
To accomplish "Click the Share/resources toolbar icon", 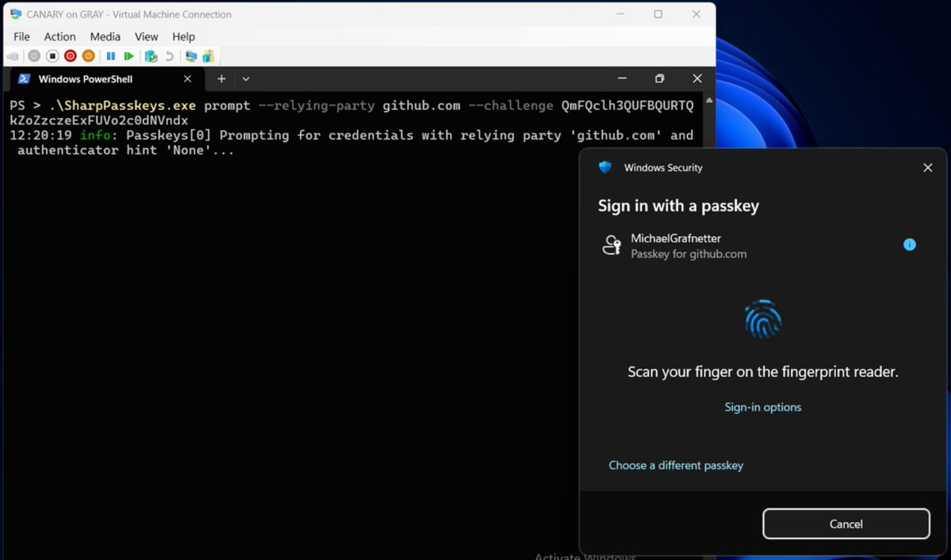I will pos(208,56).
